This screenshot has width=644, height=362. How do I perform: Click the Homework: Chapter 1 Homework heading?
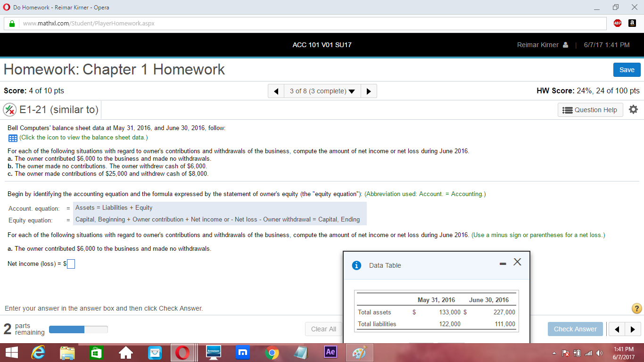pos(115,70)
